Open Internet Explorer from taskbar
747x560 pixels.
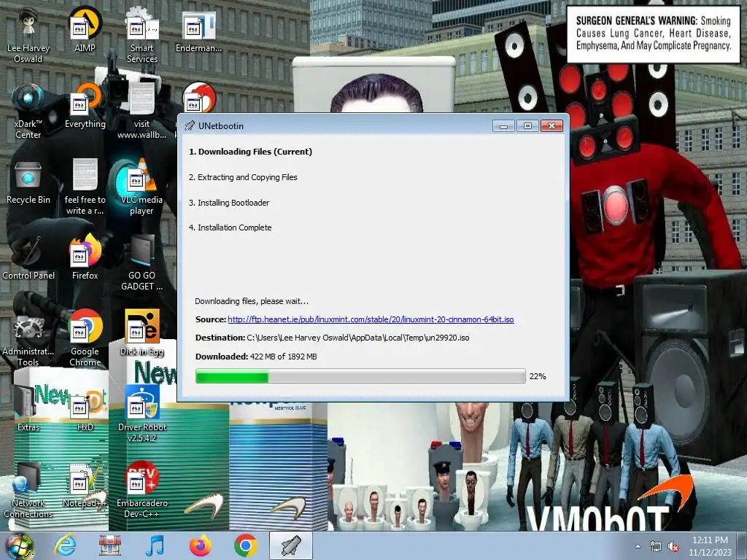tap(65, 545)
